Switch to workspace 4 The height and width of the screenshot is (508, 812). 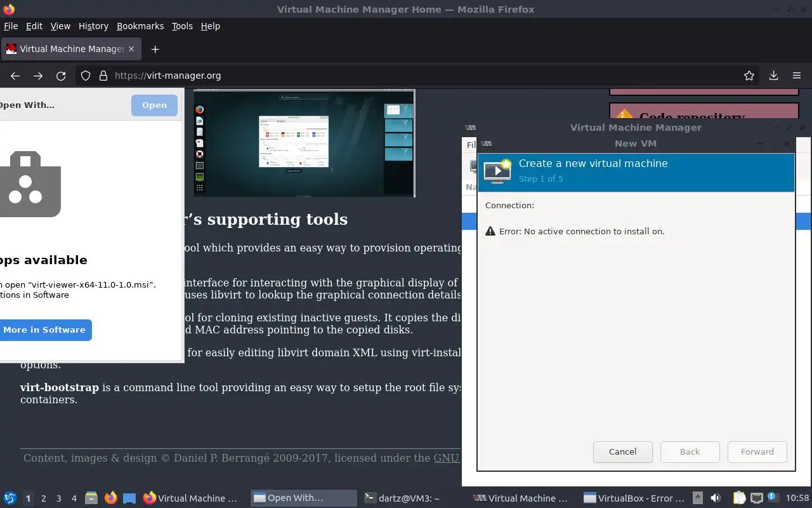(x=74, y=498)
